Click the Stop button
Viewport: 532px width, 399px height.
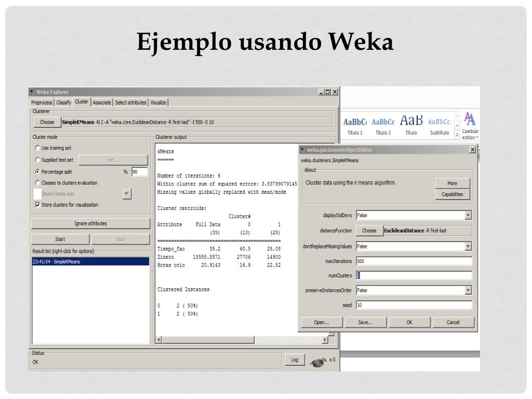tap(121, 239)
